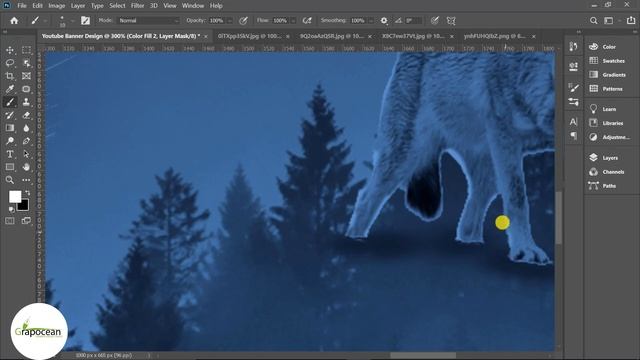Image resolution: width=640 pixels, height=360 pixels.
Task: Open the Edit Toolbar three-dots menu
Action: pos(26,180)
